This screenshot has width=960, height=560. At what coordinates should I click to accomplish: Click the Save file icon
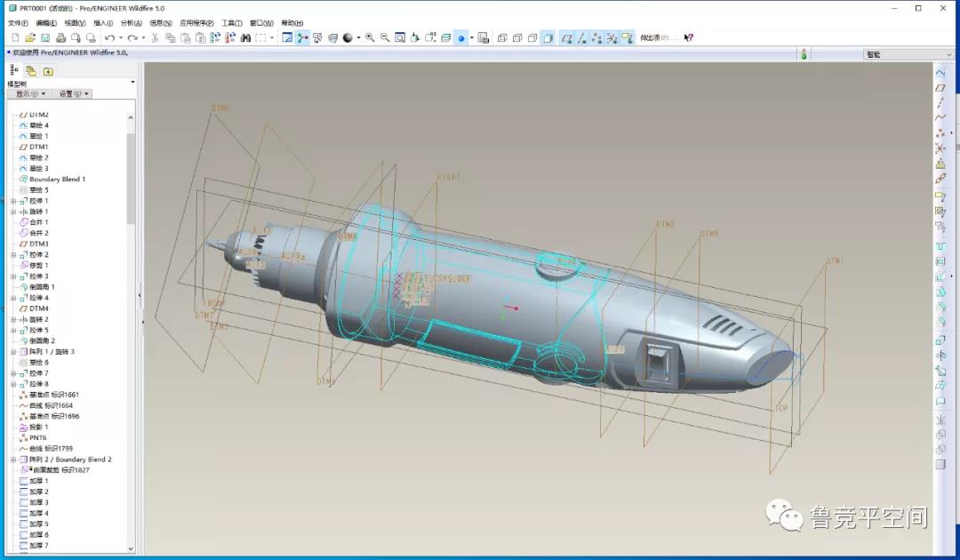(x=44, y=38)
